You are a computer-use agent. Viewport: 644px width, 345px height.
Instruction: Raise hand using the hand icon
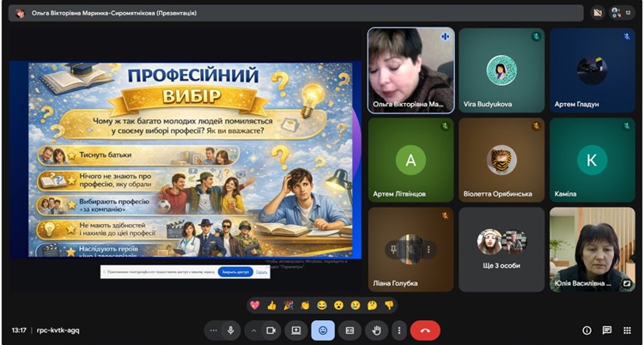pos(375,330)
